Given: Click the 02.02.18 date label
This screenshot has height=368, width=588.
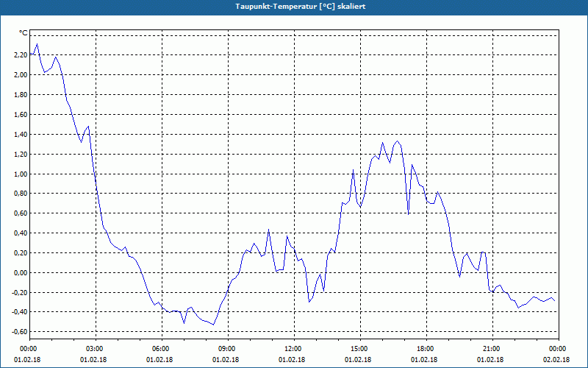Looking at the screenshot, I should (556, 360).
